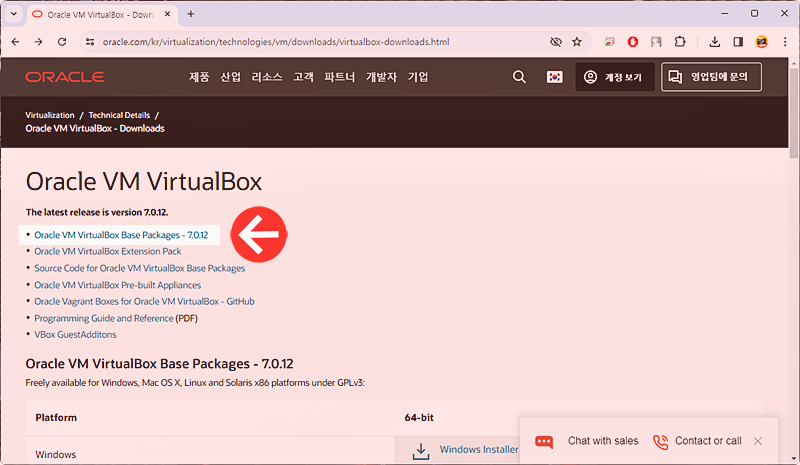Screen dimensions: 800x465
Task: Click the Oracle site search magnifier
Action: 519,77
